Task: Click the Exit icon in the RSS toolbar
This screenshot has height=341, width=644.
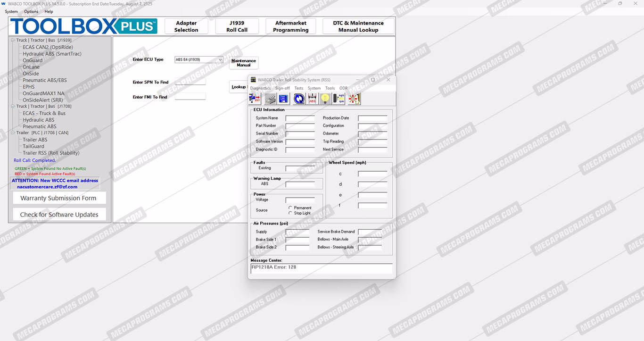Action: point(255,99)
